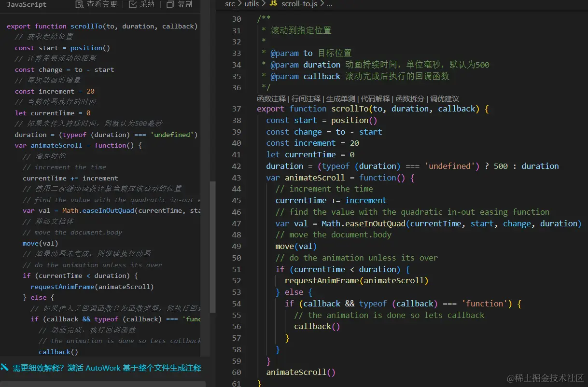The image size is (588, 387).
Task: Open the src breadcrumb folder
Action: pyautogui.click(x=230, y=4)
